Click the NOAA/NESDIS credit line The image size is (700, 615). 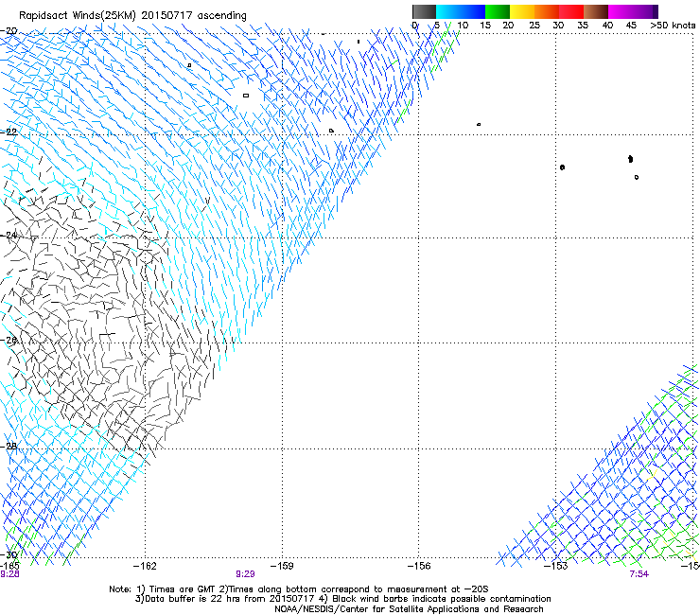[x=409, y=609]
